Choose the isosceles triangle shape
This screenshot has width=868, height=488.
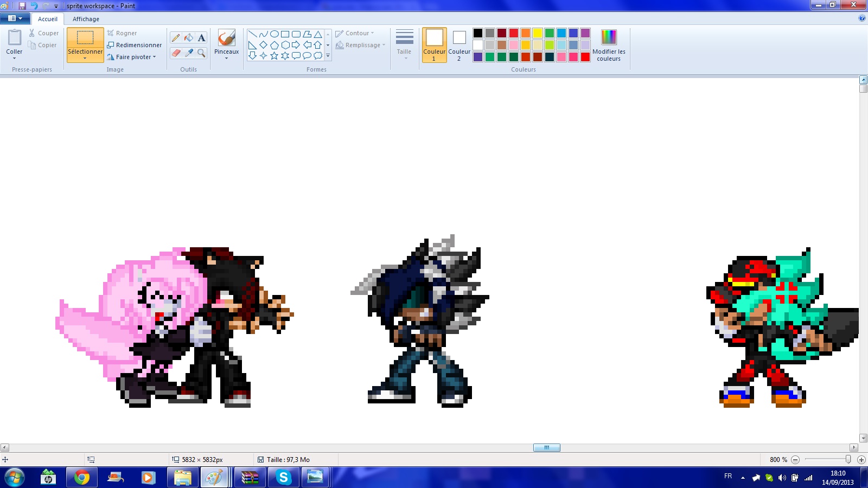[x=318, y=34]
